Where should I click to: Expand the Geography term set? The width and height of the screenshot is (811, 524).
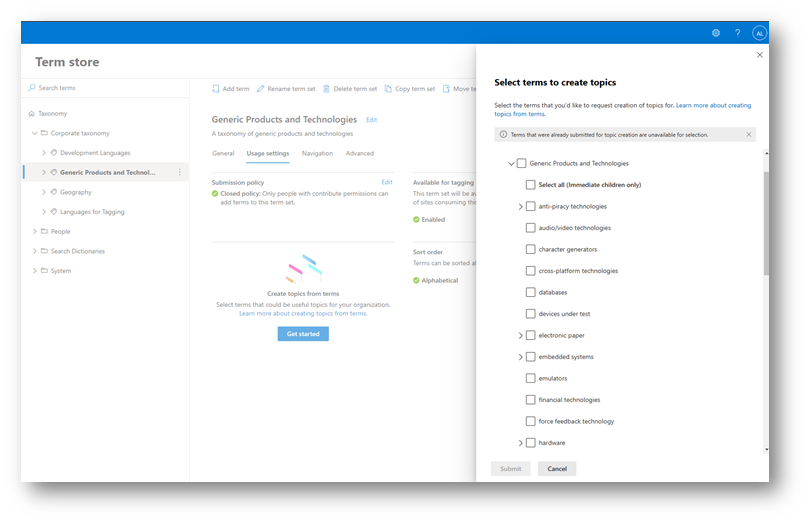[44, 192]
